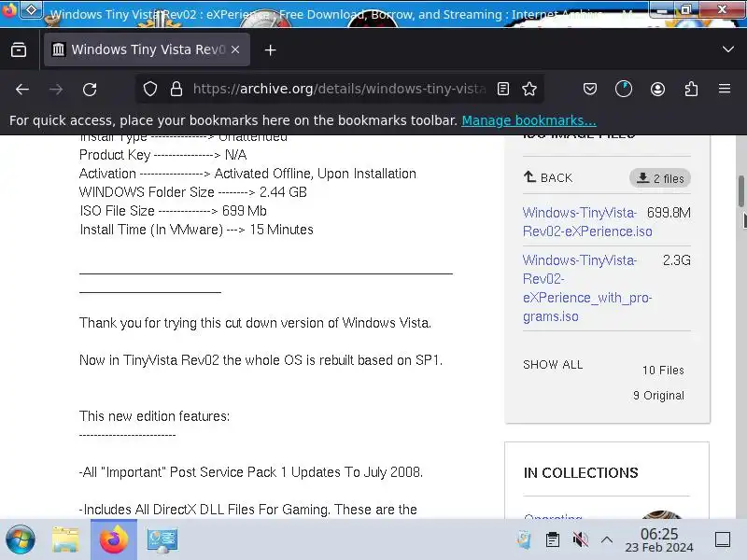Click the Manage bookmarks link
747x560 pixels.
[x=529, y=120]
